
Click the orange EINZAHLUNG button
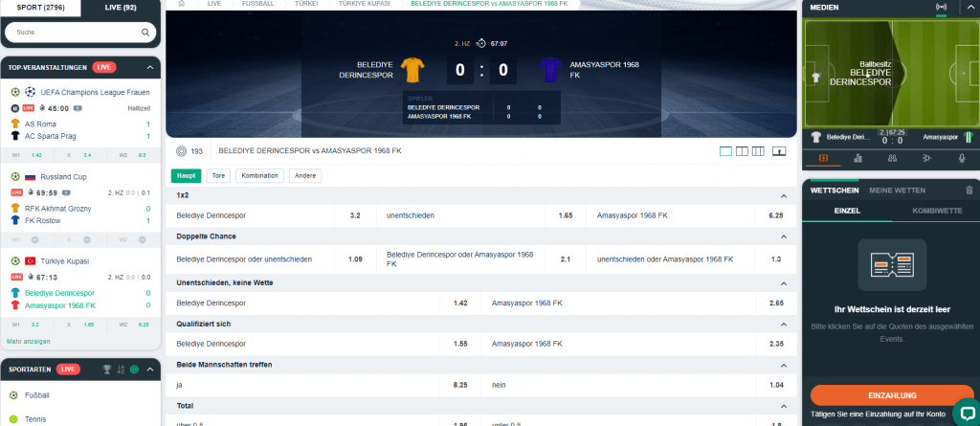[892, 395]
